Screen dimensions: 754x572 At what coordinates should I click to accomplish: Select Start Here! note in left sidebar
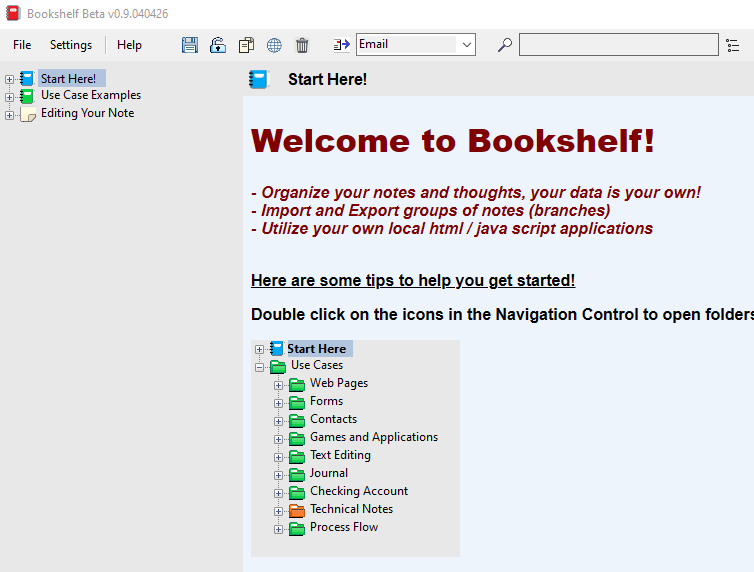68,79
